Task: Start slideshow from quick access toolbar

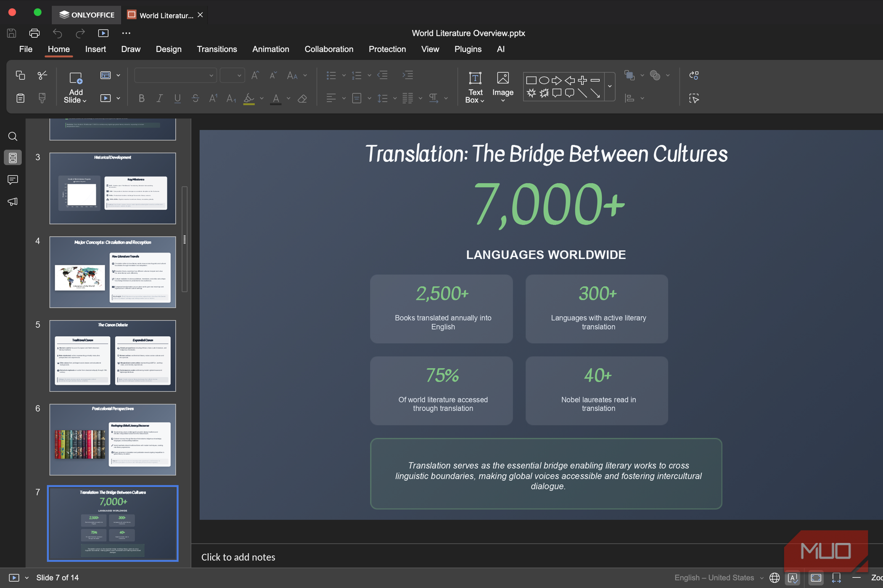Action: point(103,33)
